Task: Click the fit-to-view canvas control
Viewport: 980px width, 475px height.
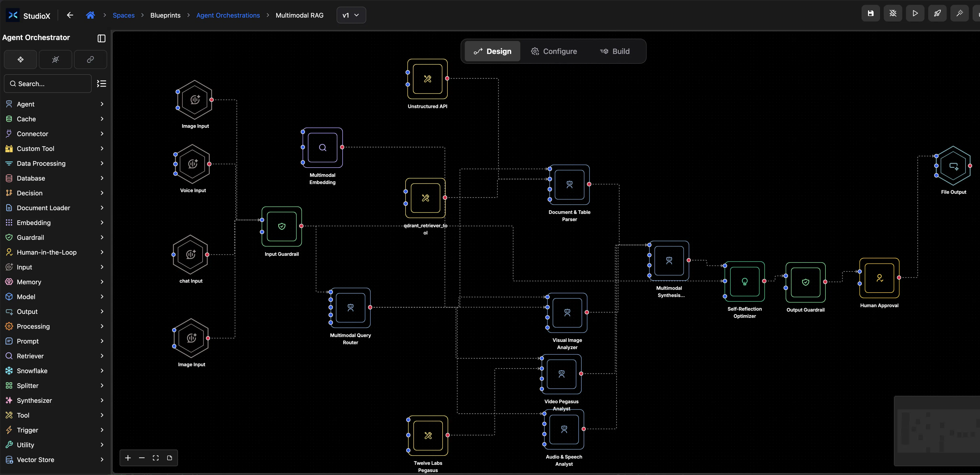Action: [156, 458]
